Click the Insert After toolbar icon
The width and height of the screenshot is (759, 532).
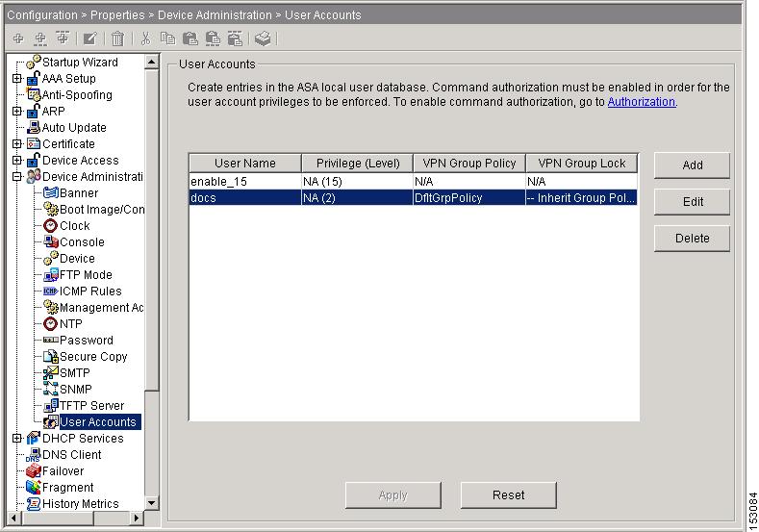point(63,38)
